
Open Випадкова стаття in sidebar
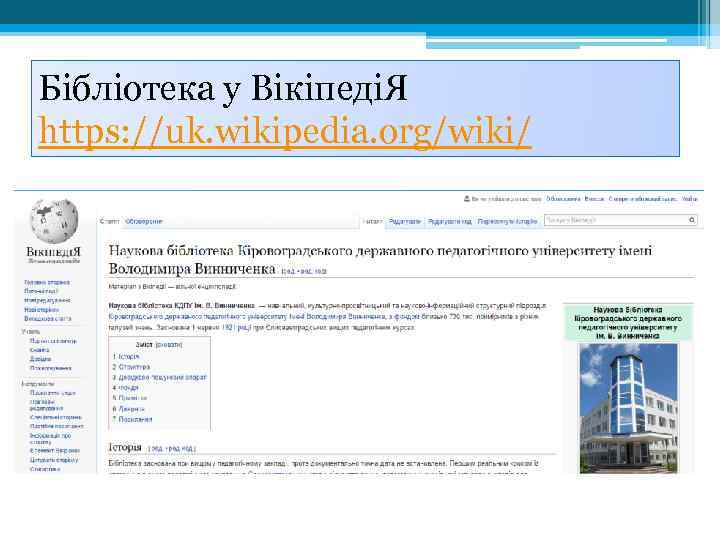48,318
